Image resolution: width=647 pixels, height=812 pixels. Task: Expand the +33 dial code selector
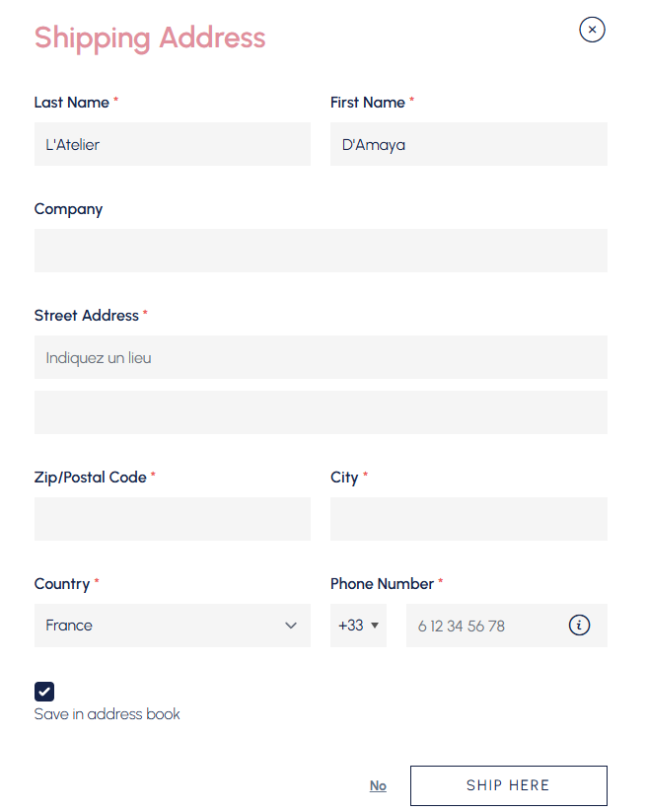tap(358, 626)
